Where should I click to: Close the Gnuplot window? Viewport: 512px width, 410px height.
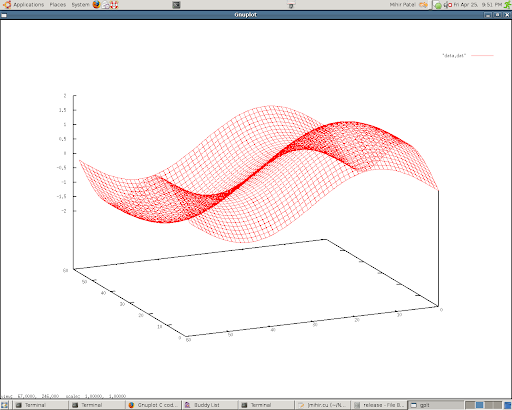507,15
